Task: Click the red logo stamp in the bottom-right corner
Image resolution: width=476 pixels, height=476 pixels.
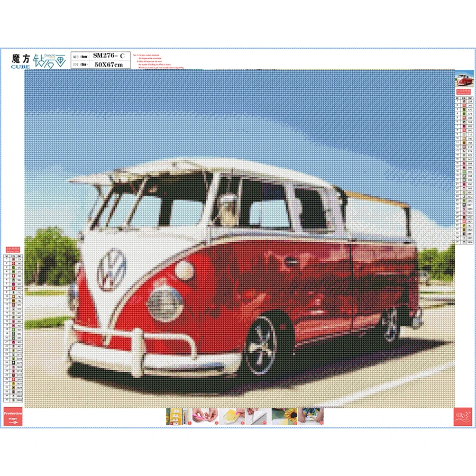Action: click(x=463, y=417)
